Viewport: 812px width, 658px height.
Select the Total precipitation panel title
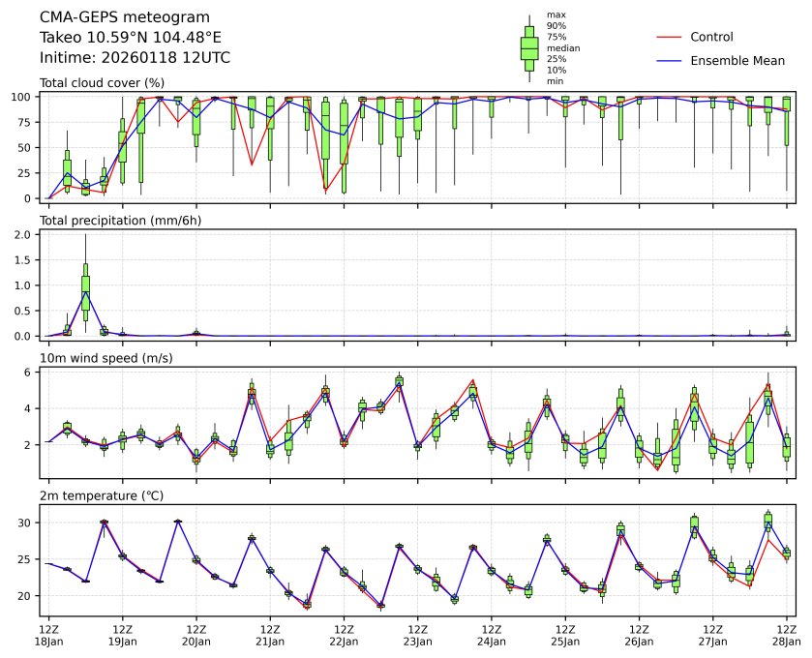pyautogui.click(x=114, y=221)
